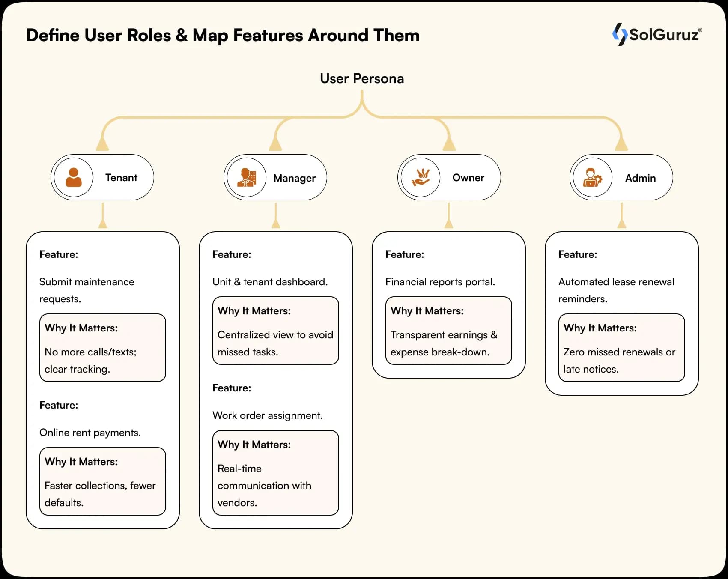
Task: Open the Tenant role pill
Action: (102, 177)
